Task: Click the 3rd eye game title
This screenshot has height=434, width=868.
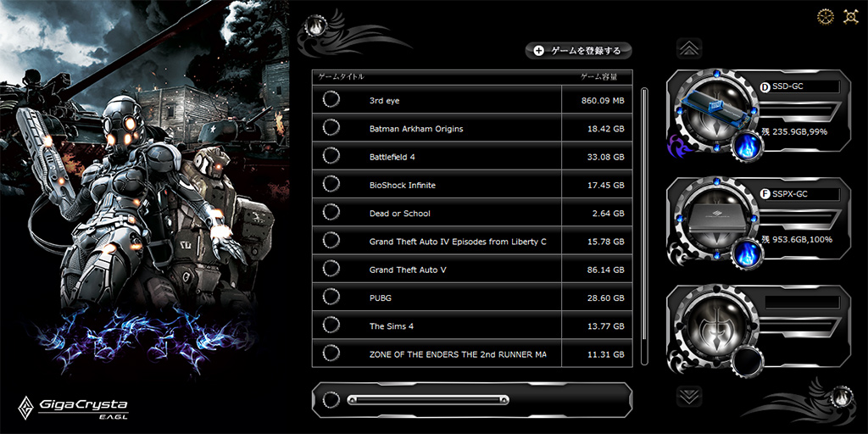Action: [x=384, y=101]
